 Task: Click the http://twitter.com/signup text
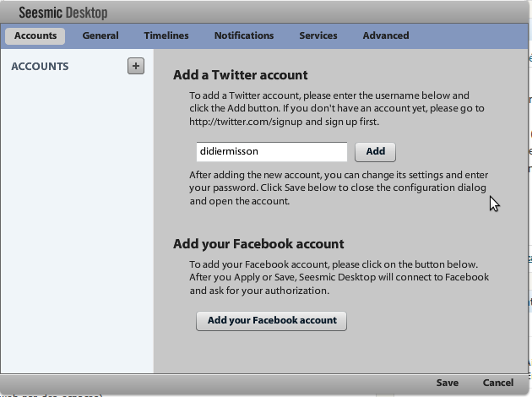pyautogui.click(x=246, y=122)
